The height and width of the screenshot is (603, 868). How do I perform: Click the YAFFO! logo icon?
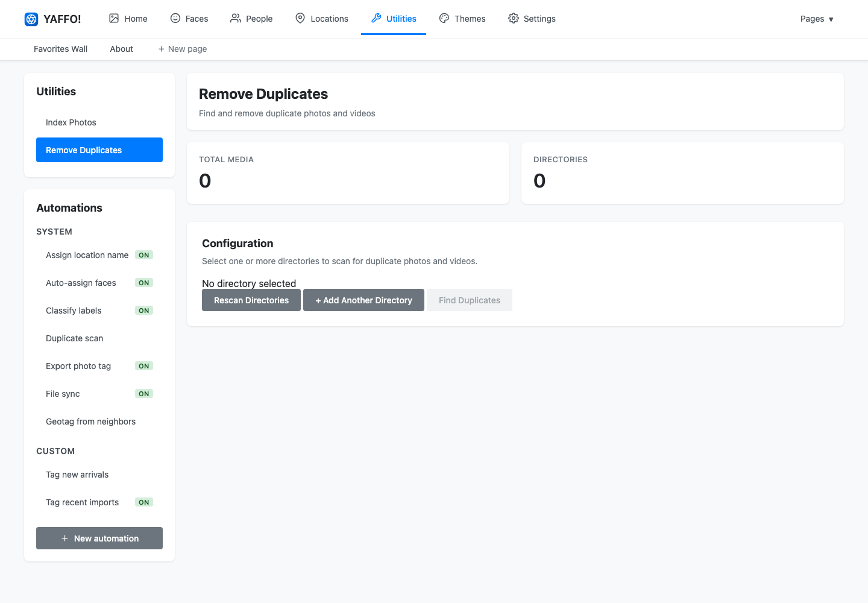tap(31, 19)
